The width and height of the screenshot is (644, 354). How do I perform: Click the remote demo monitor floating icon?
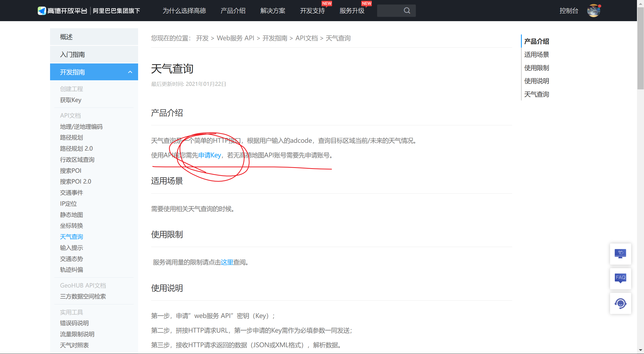coord(620,254)
